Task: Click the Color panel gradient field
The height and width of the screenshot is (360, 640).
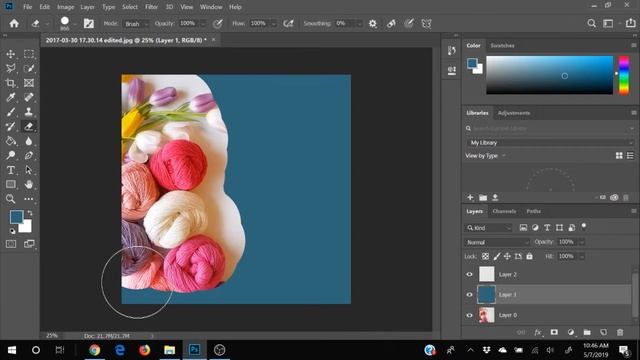Action: [x=549, y=75]
